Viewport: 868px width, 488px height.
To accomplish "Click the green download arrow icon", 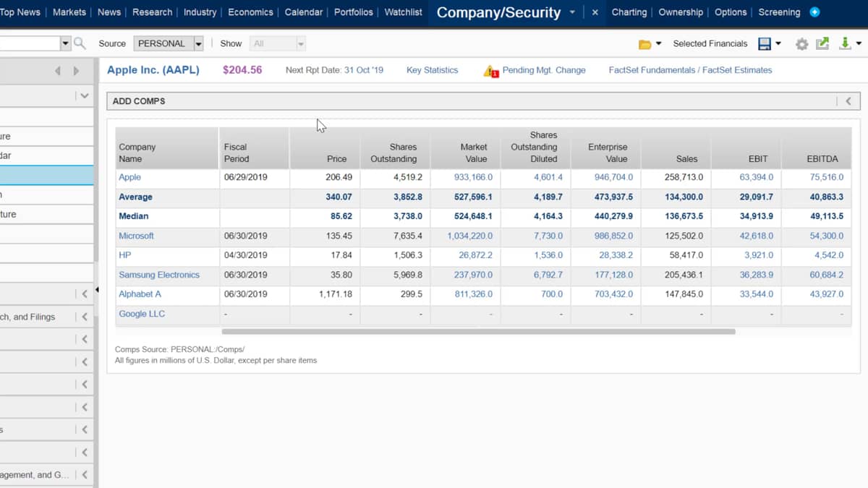I will [x=845, y=43].
